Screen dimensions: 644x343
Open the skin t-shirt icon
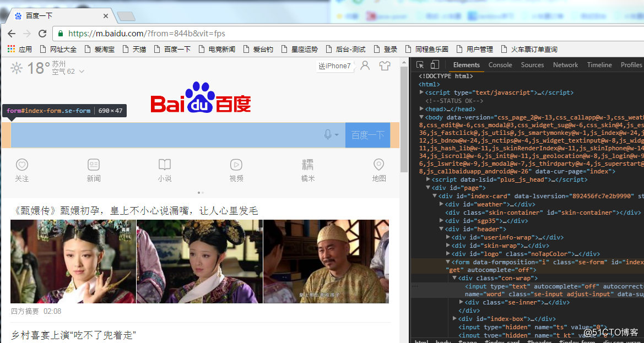click(x=385, y=66)
